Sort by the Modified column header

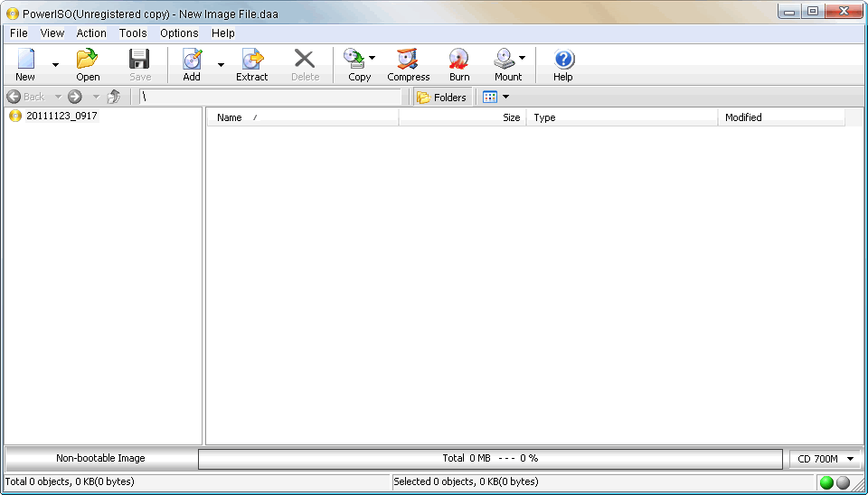pos(781,117)
